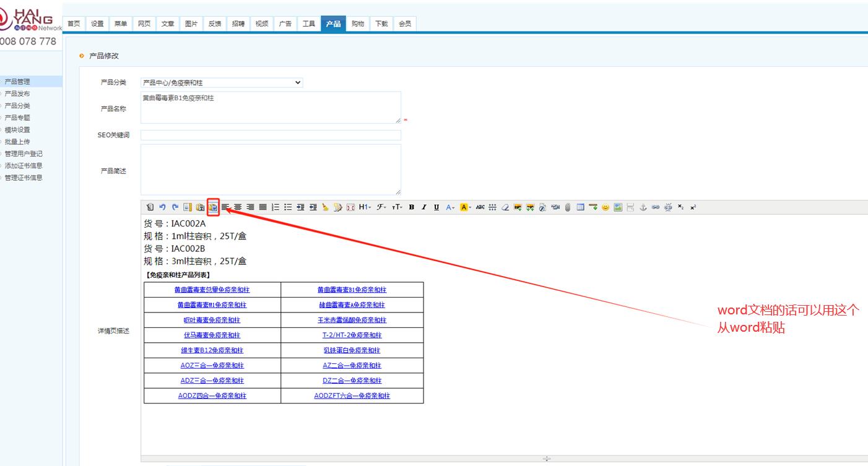Screen dimensions: 868x466
Task: Click the subscript icon
Action: [680, 207]
